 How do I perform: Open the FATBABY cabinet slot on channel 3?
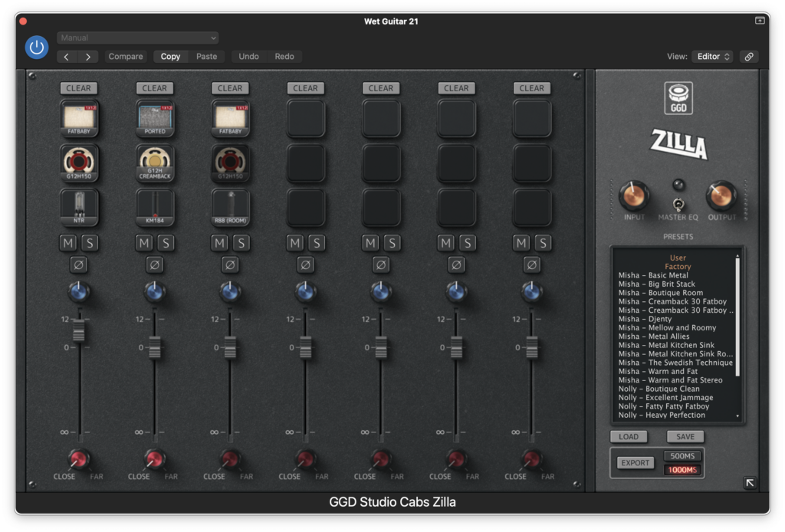(230, 119)
